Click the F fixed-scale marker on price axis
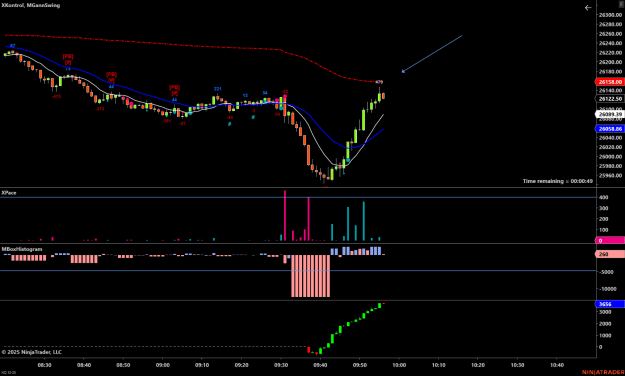625x376 pixels. point(622,4)
